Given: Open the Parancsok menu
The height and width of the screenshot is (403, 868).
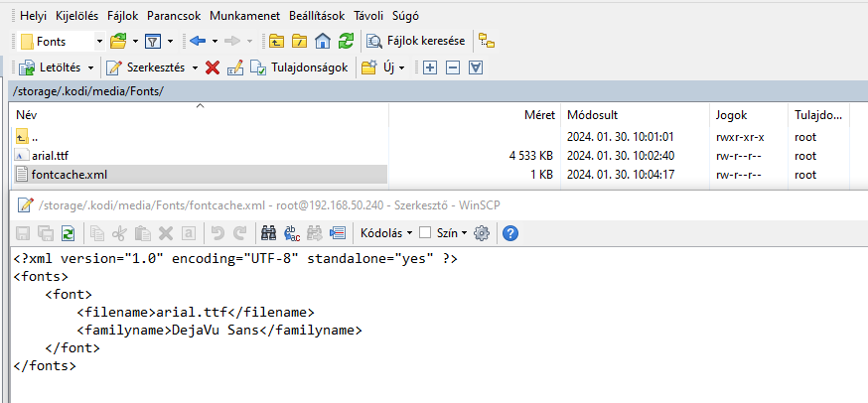Looking at the screenshot, I should coord(174,16).
